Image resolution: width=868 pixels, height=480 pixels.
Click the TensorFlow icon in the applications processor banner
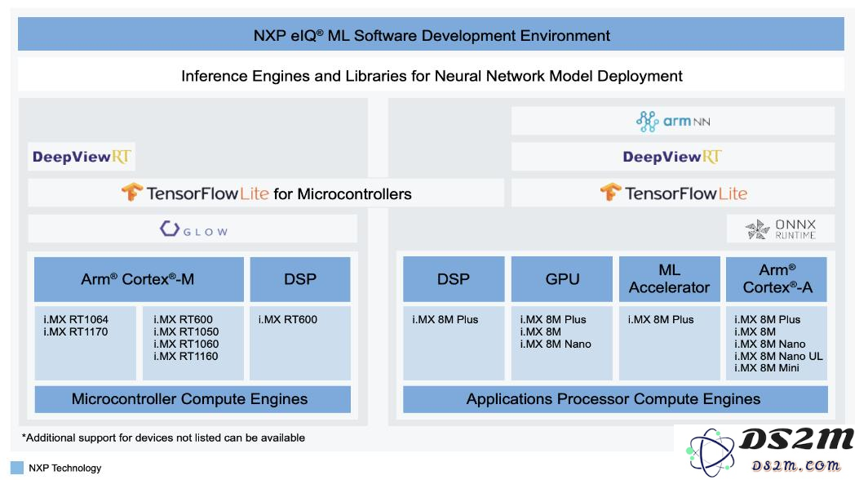coord(610,192)
